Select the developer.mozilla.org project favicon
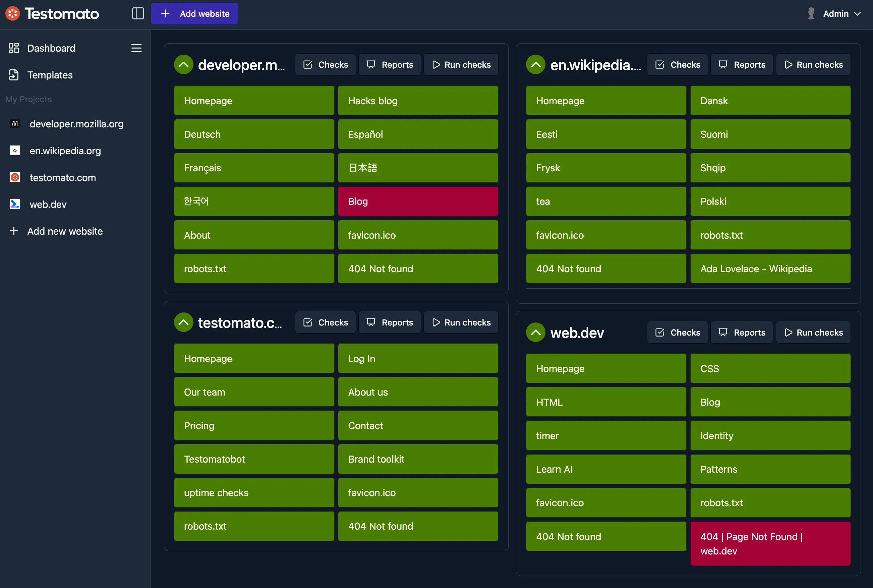Image resolution: width=873 pixels, height=588 pixels. (15, 124)
